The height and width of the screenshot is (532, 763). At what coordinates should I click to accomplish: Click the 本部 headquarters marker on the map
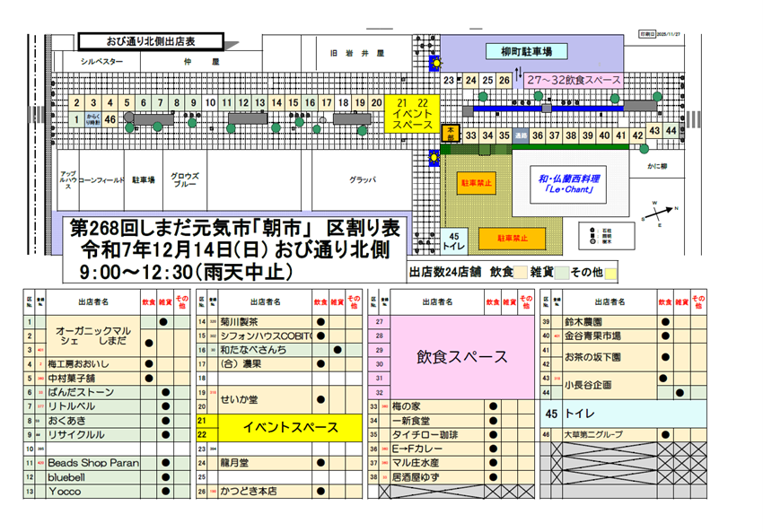451,134
